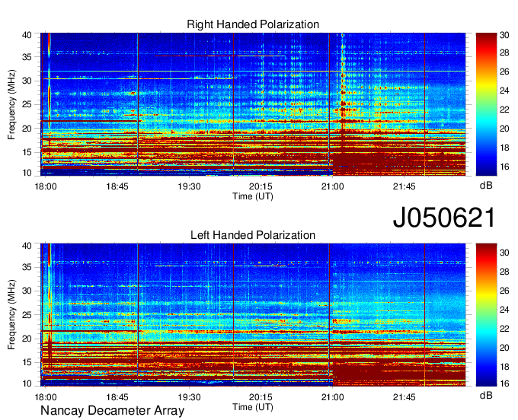Click the right-handed polarization spectrogram
The width and height of the screenshot is (518, 420).
pyautogui.click(x=253, y=104)
